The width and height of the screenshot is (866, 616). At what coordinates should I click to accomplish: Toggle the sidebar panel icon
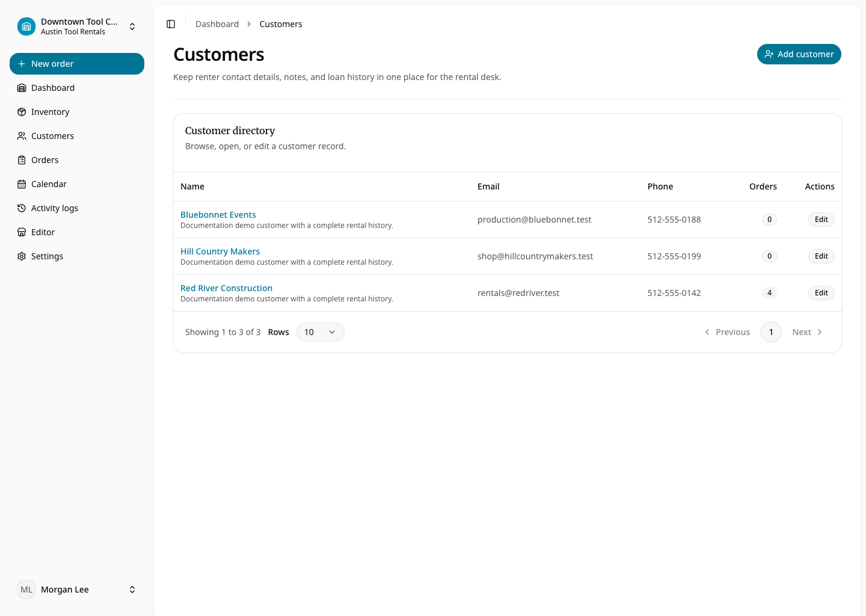pyautogui.click(x=171, y=24)
